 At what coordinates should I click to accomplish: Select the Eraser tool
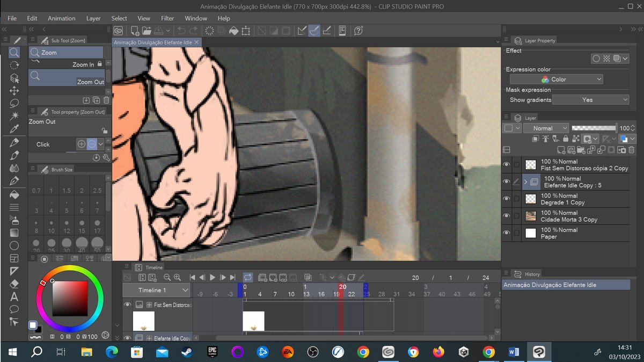pos(14,284)
